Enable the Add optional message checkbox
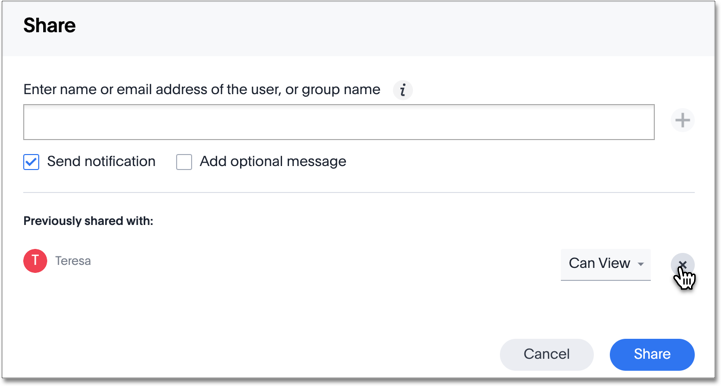The image size is (721, 386). pyautogui.click(x=184, y=162)
